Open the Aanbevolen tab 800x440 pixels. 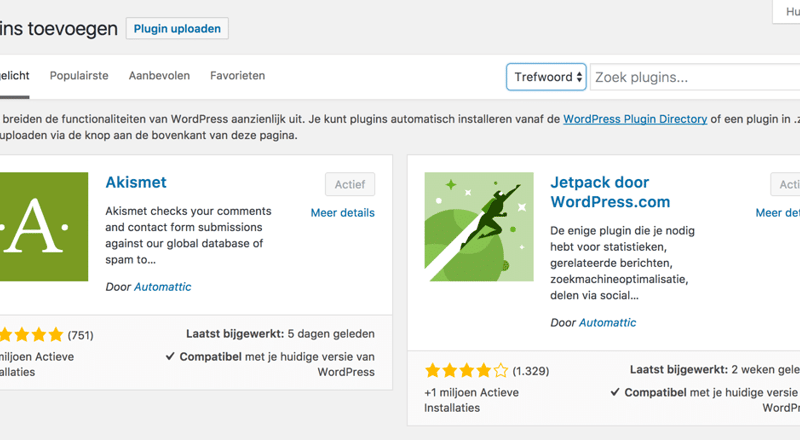pyautogui.click(x=159, y=76)
